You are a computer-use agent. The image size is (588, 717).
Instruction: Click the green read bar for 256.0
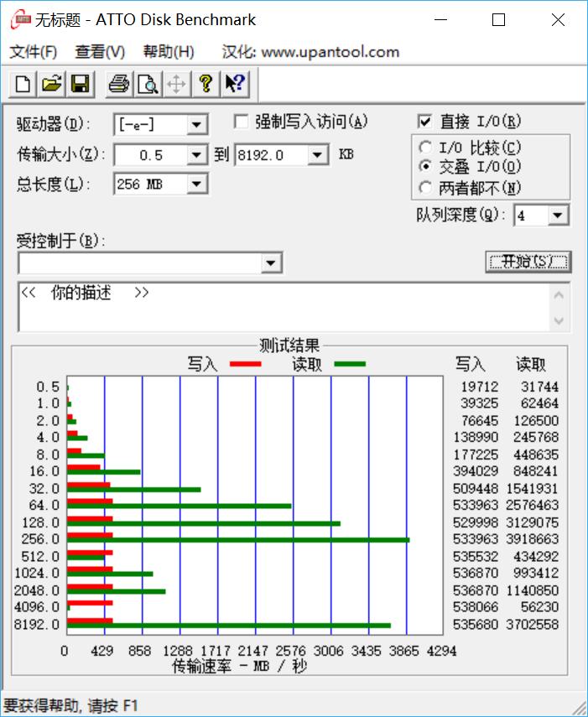click(238, 540)
